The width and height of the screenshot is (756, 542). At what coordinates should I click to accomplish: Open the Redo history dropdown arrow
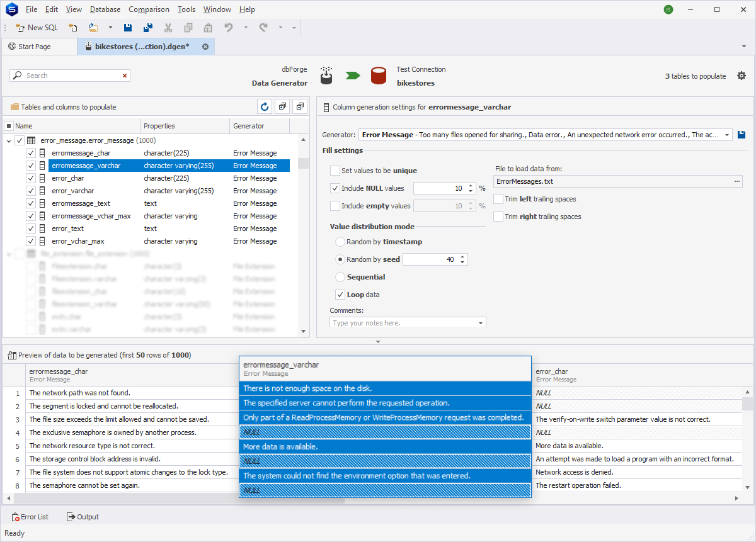click(280, 28)
